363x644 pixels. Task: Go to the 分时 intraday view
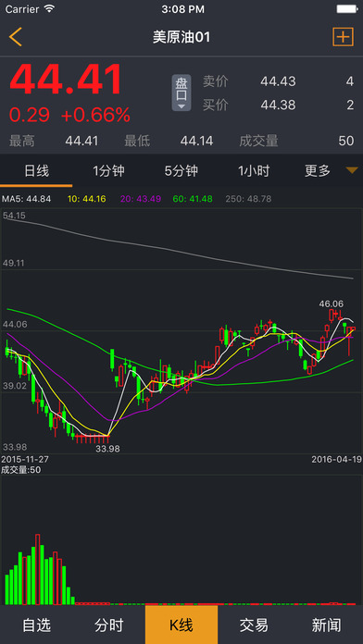tap(108, 625)
